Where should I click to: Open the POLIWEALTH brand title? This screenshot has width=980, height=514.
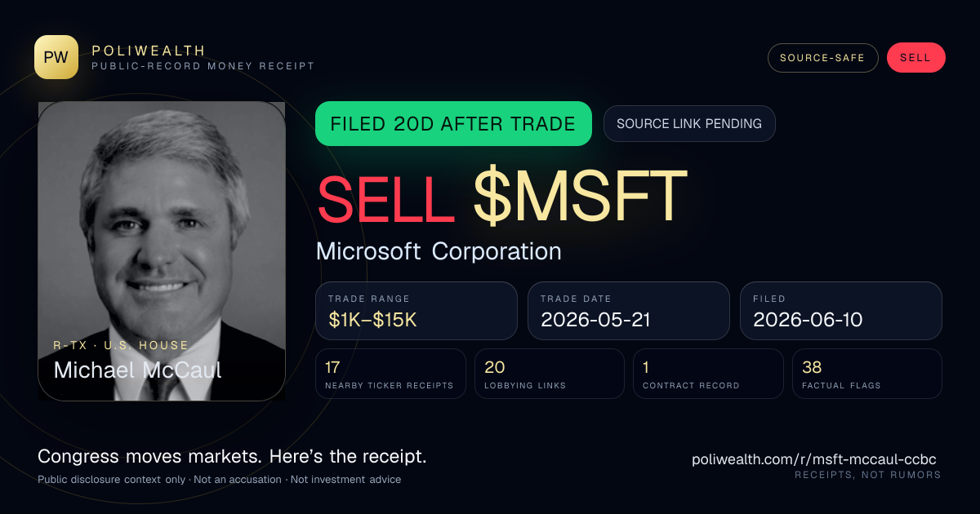(x=149, y=51)
